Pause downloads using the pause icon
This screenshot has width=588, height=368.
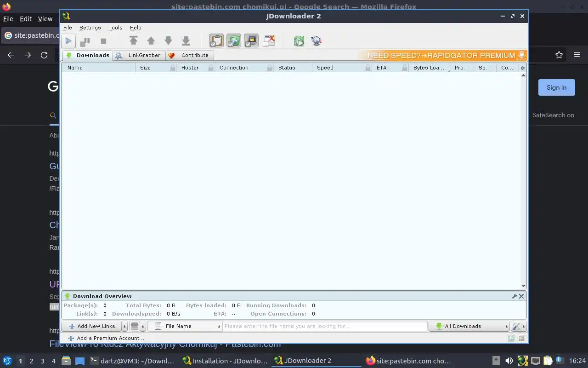tap(85, 41)
